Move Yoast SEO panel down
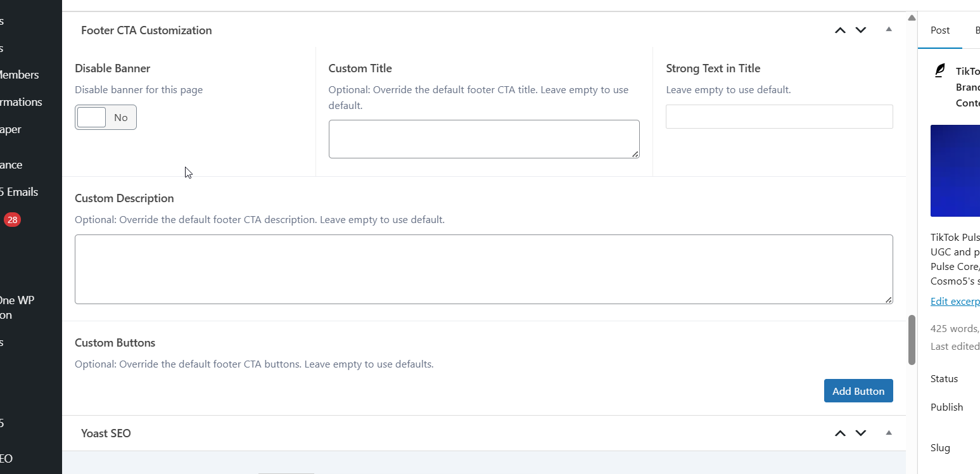 861,433
